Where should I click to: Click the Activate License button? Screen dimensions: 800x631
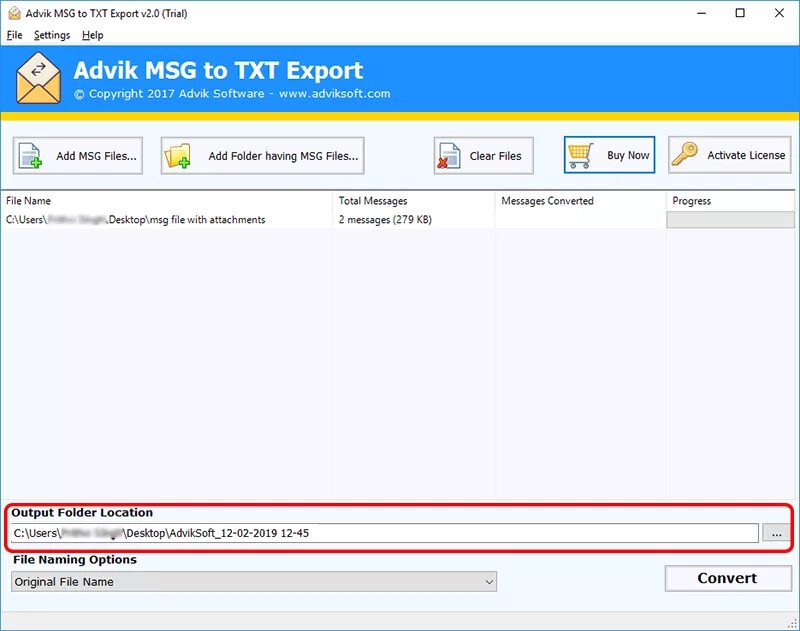730,155
